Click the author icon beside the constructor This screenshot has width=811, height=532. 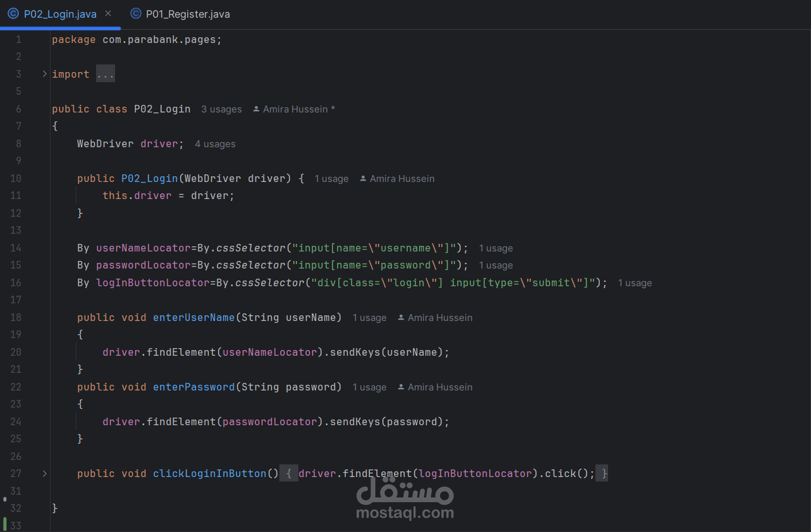pyautogui.click(x=363, y=179)
